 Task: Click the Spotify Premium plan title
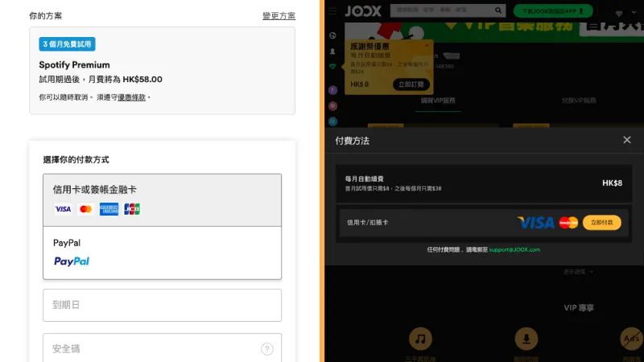tap(74, 65)
